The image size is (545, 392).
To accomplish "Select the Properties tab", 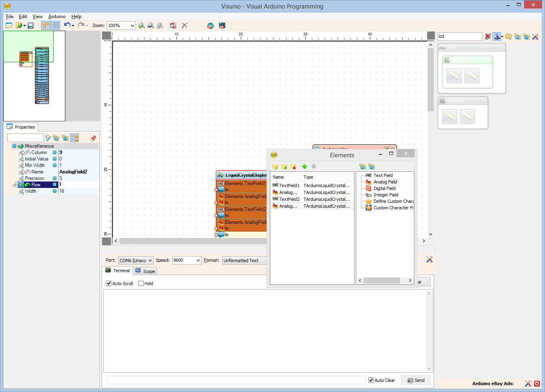I will coord(21,127).
